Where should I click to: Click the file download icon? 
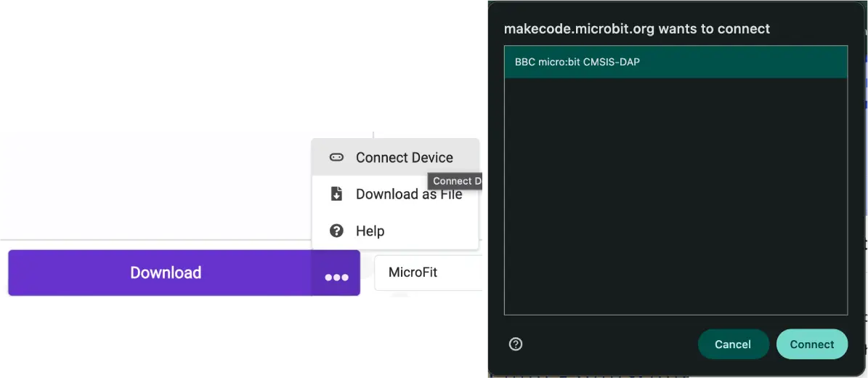pos(336,194)
